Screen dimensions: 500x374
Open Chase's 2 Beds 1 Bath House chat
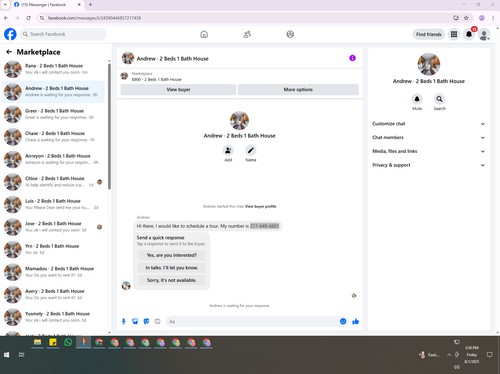tap(53, 136)
